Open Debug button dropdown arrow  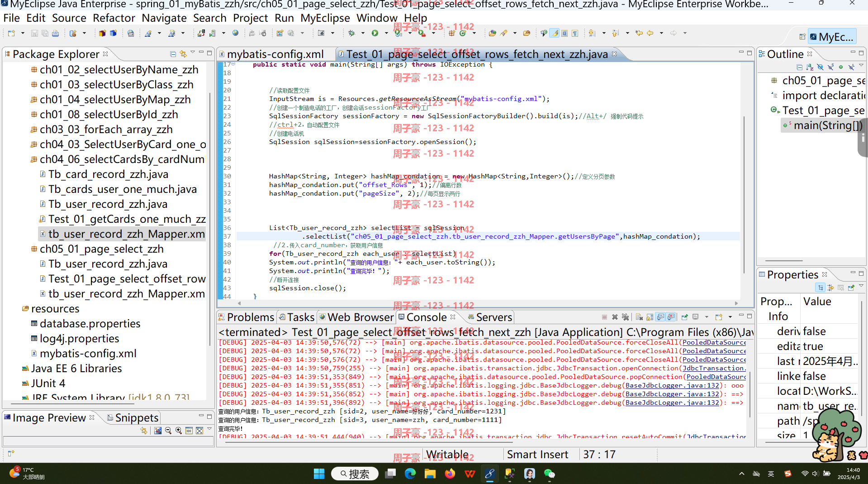363,33
